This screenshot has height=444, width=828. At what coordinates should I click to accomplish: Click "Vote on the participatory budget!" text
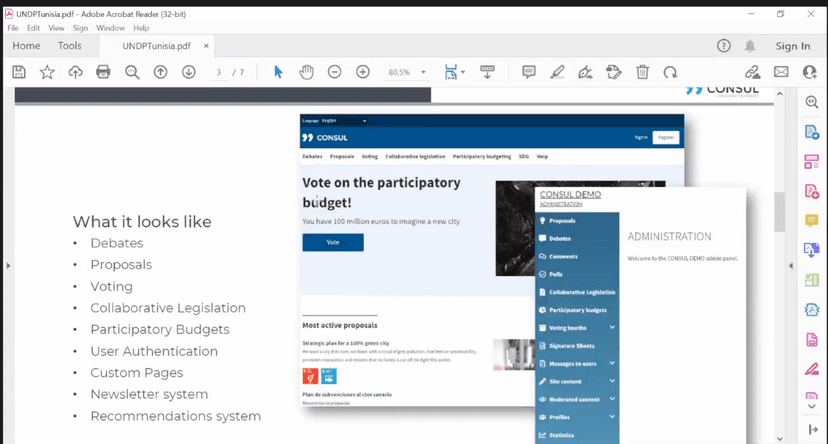[x=381, y=193]
